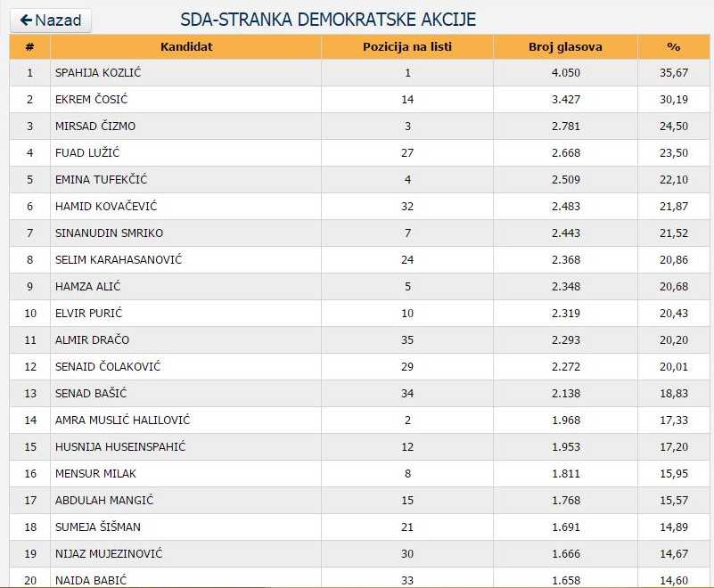The image size is (714, 588).
Task: Click the percent (%) column header
Action: pos(673,46)
